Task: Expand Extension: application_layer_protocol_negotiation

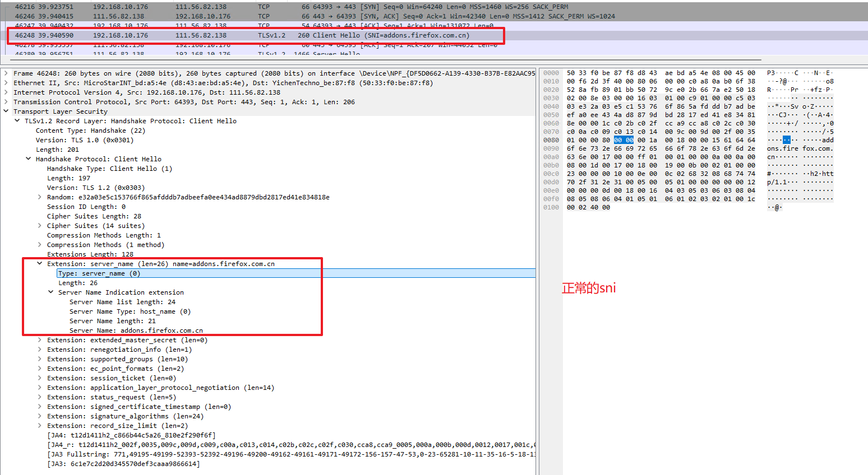Action: click(x=40, y=388)
